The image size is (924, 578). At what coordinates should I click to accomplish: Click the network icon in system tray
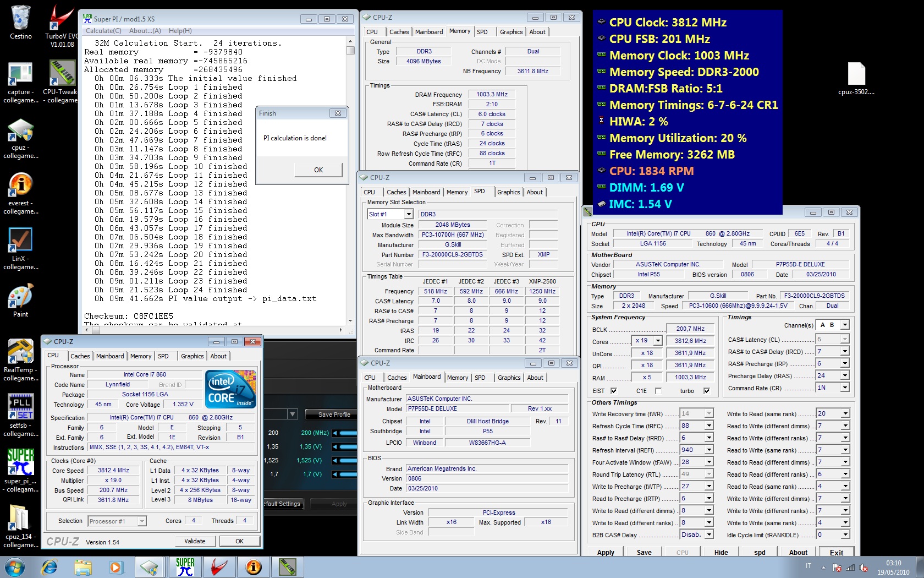[x=850, y=568]
